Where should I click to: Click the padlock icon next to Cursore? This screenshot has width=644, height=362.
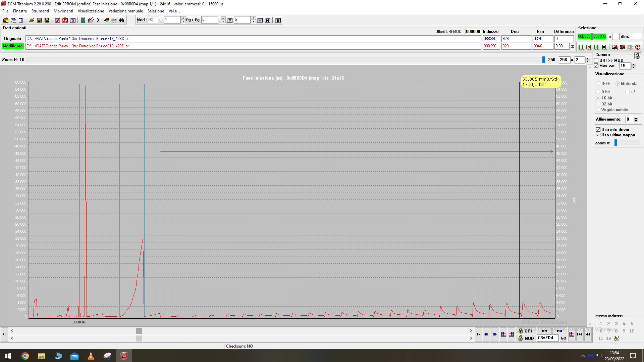[x=637, y=56]
